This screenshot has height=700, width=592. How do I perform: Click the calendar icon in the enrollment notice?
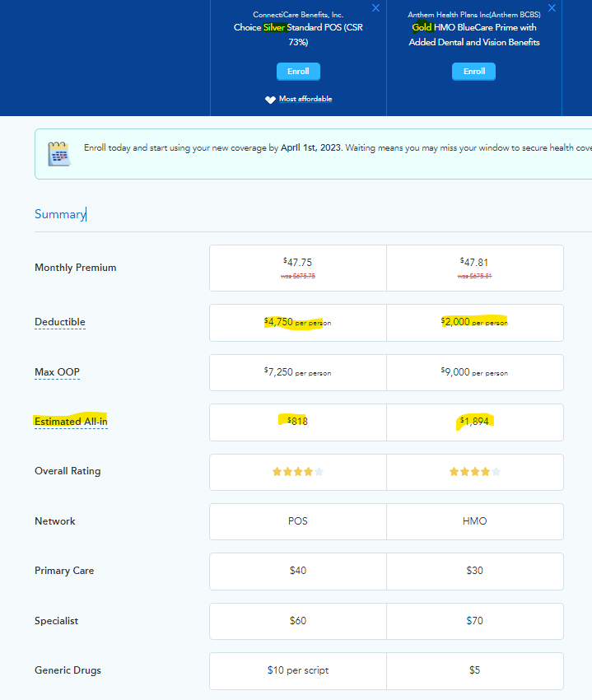59,154
